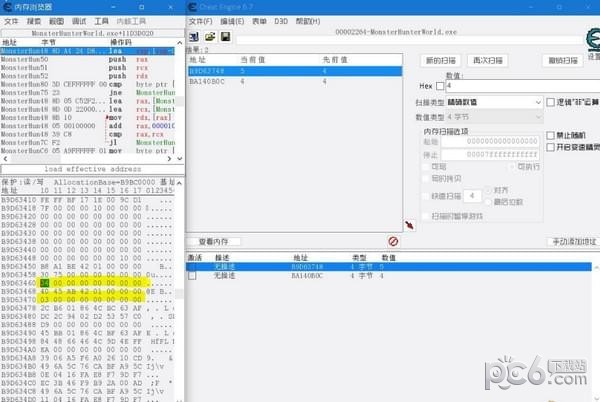Viewport: 600px width, 402px height.
Task: Select the jl instruction row
Action: point(88,142)
